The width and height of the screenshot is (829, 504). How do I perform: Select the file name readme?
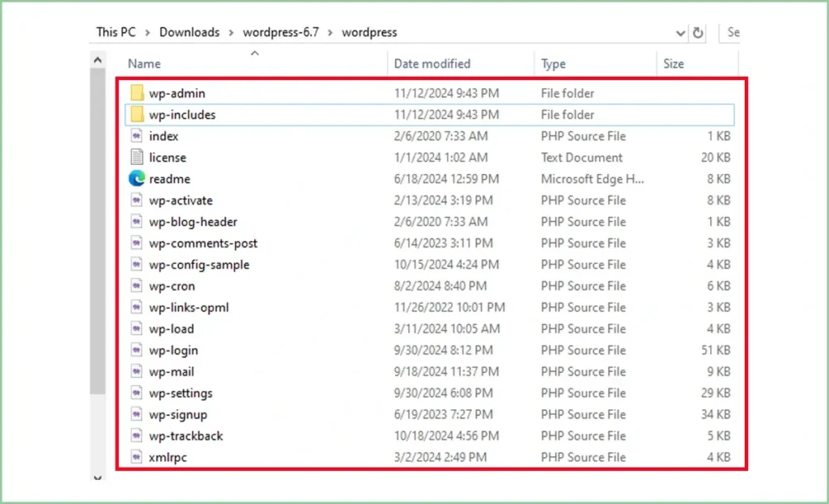170,179
